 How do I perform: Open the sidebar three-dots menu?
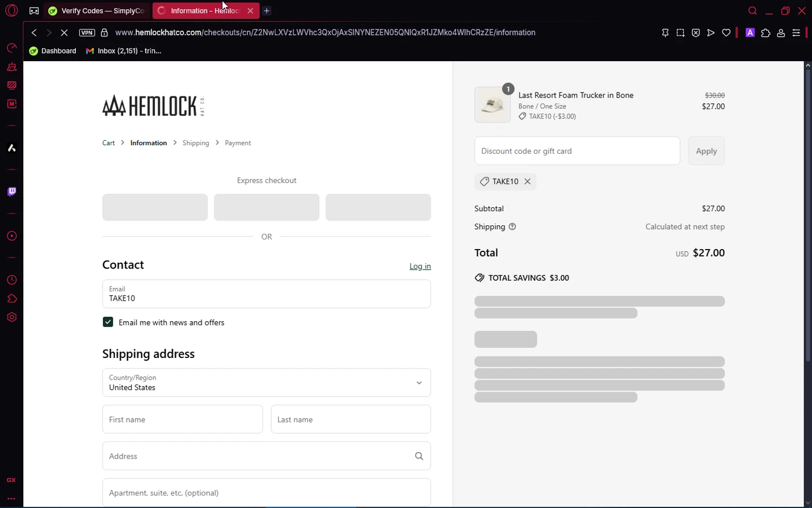(11, 499)
